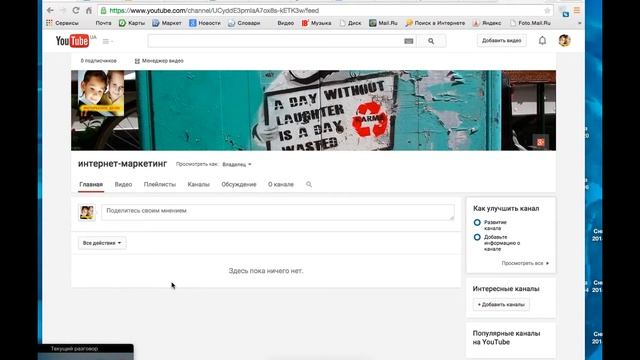
Task: Switch to the Каналы tab
Action: point(198,184)
